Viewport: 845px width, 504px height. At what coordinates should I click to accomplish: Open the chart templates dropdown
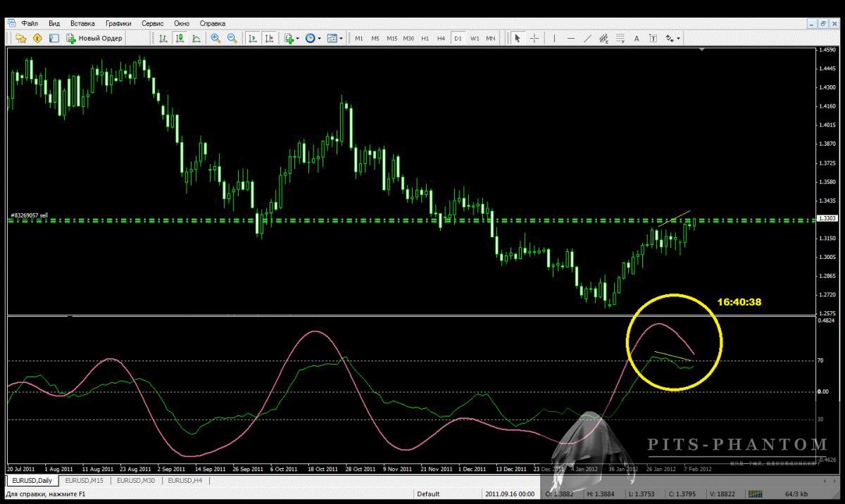pyautogui.click(x=335, y=38)
